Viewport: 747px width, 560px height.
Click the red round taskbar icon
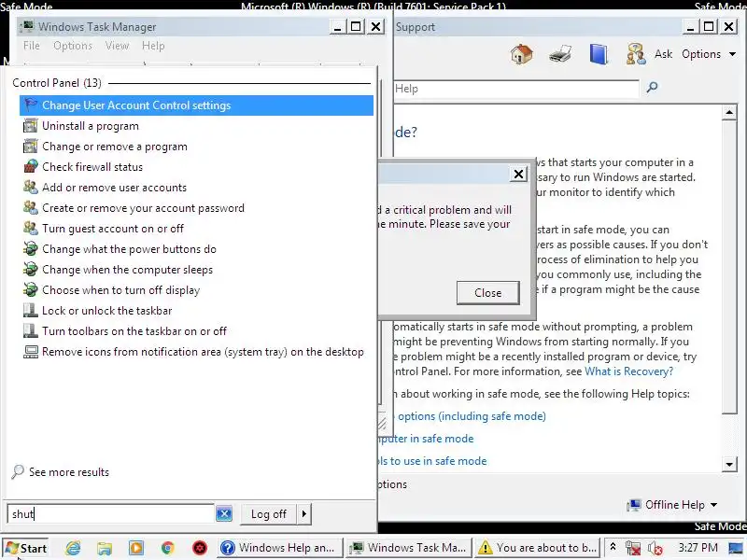[200, 548]
